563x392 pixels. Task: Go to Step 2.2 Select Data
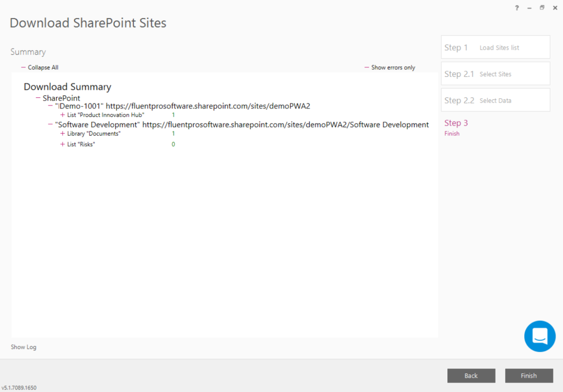point(495,100)
